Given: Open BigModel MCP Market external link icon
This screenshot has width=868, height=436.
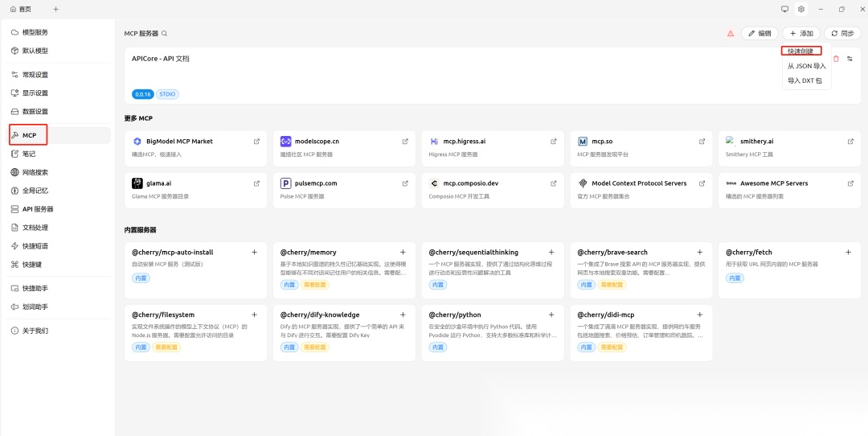Looking at the screenshot, I should click(x=256, y=142).
